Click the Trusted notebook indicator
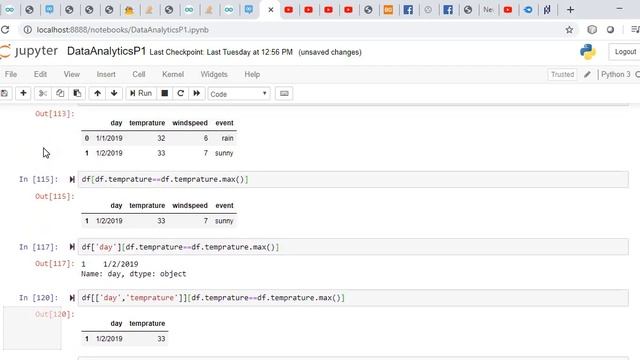 point(562,74)
